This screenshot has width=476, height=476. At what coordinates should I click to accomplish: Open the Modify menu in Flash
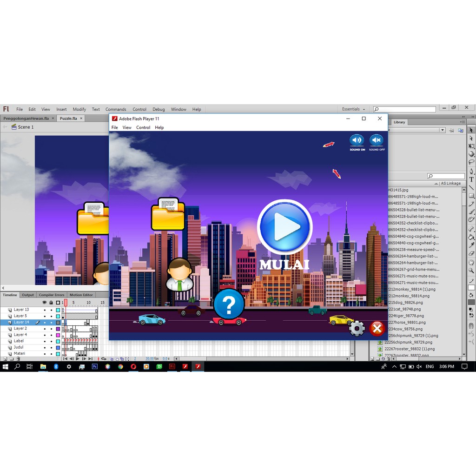tap(79, 110)
